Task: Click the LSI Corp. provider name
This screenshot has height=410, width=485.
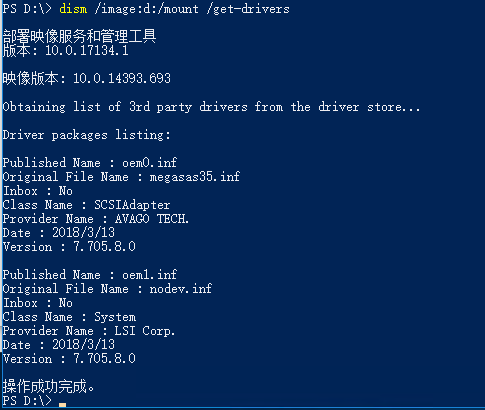Action: coord(145,331)
